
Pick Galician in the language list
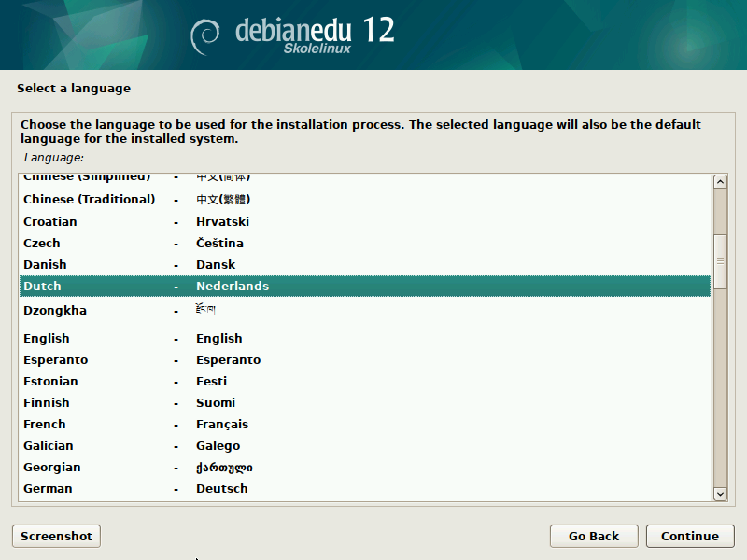(x=365, y=445)
